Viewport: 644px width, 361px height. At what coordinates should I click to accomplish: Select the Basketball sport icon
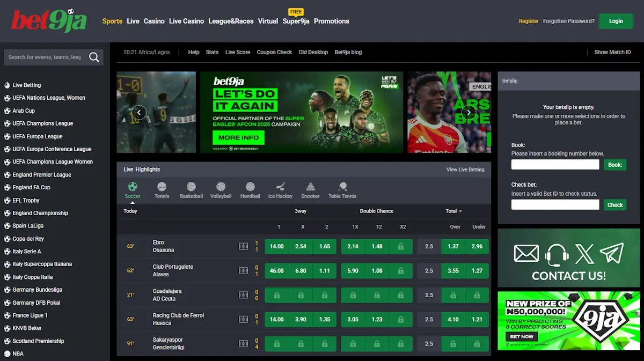[191, 189]
